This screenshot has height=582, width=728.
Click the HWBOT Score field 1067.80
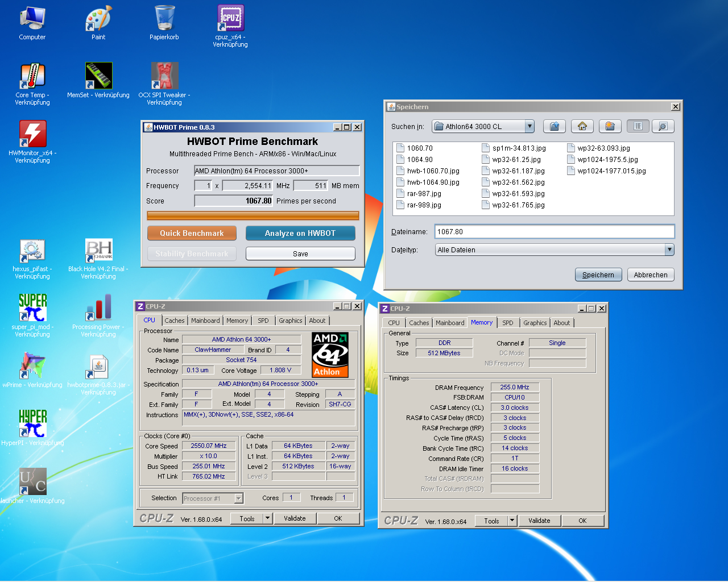[x=234, y=201]
